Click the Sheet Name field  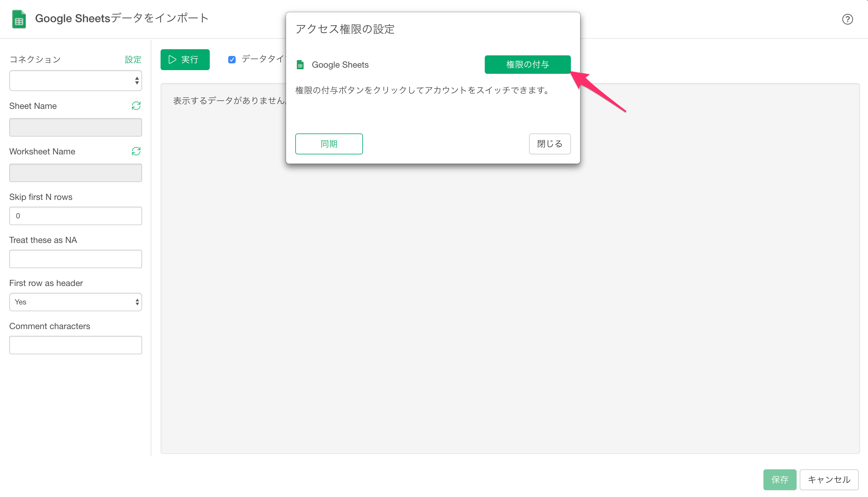[x=75, y=127]
